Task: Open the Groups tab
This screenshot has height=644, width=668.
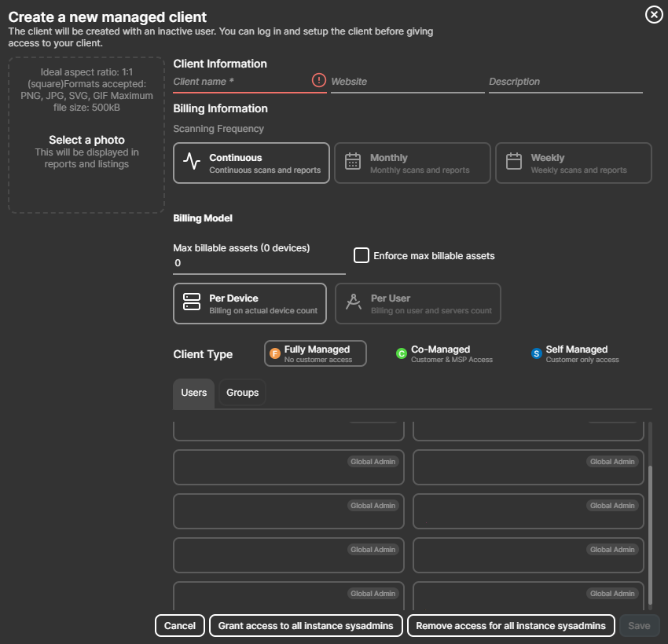Action: point(242,393)
